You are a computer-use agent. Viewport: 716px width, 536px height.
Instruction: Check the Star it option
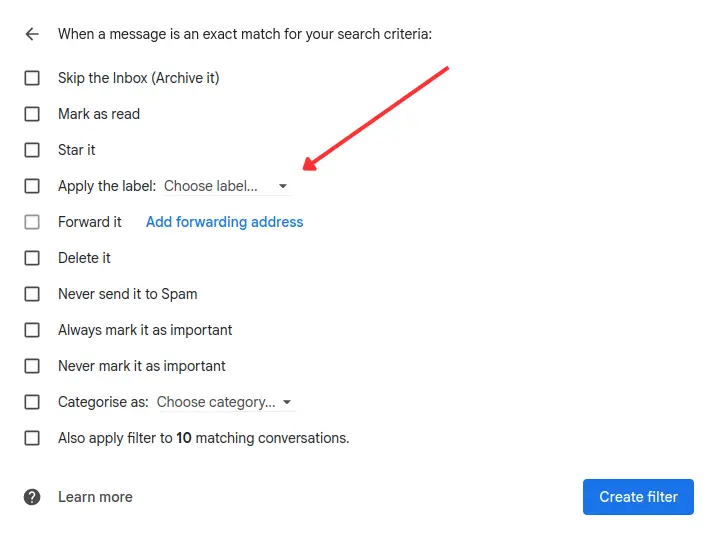32,150
